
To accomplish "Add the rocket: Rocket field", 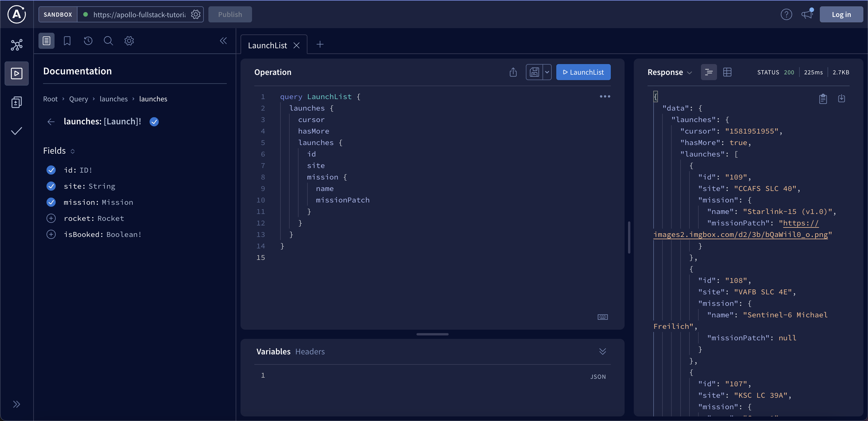I will 51,219.
